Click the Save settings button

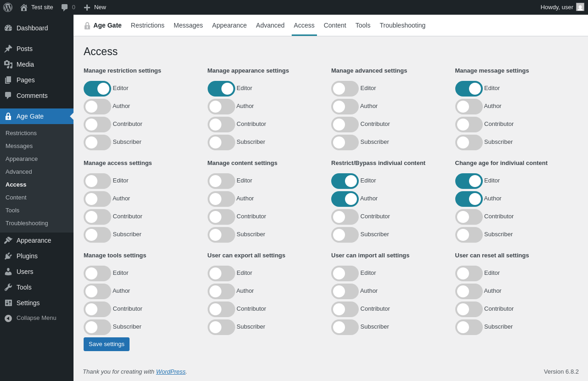point(107,344)
